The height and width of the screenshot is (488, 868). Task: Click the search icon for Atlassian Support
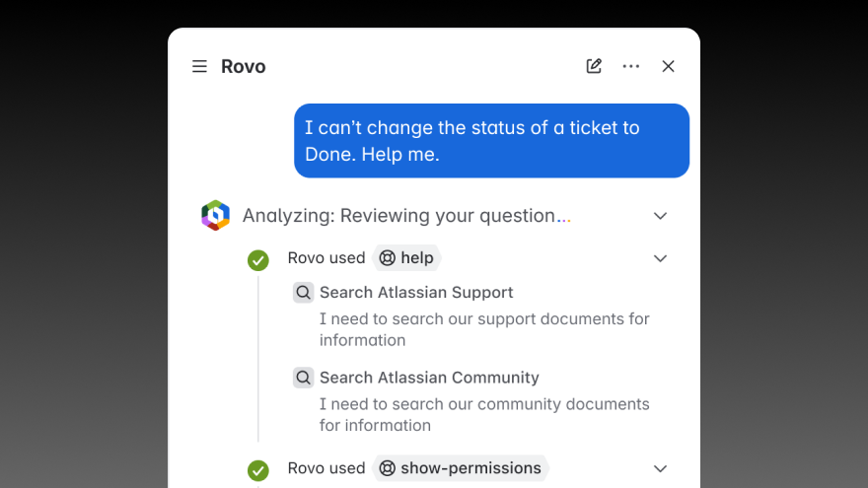[x=304, y=293]
